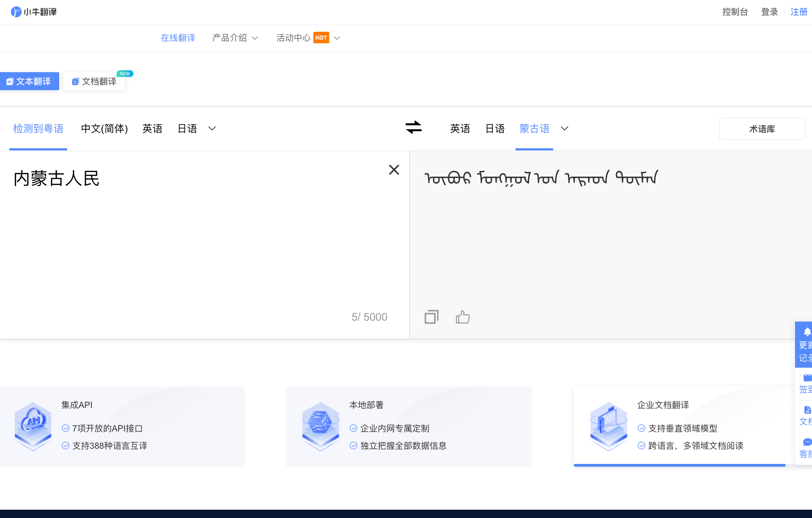812x518 pixels.
Task: Click 注册 to register an account
Action: 799,12
